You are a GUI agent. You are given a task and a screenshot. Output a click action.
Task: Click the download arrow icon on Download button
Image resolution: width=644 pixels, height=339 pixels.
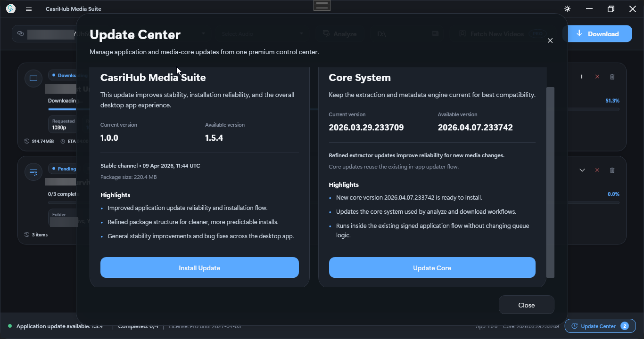click(x=579, y=33)
